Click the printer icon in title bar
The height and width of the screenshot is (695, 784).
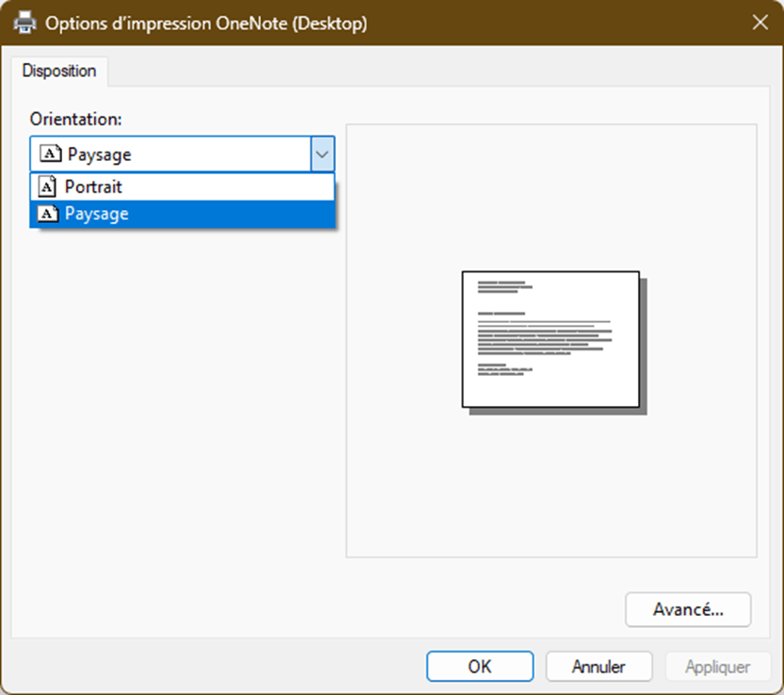coord(24,23)
